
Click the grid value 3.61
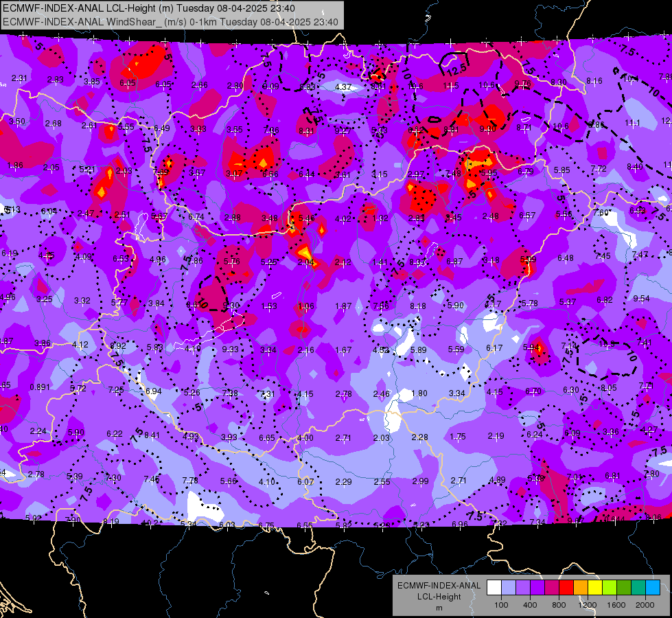[x=343, y=174]
